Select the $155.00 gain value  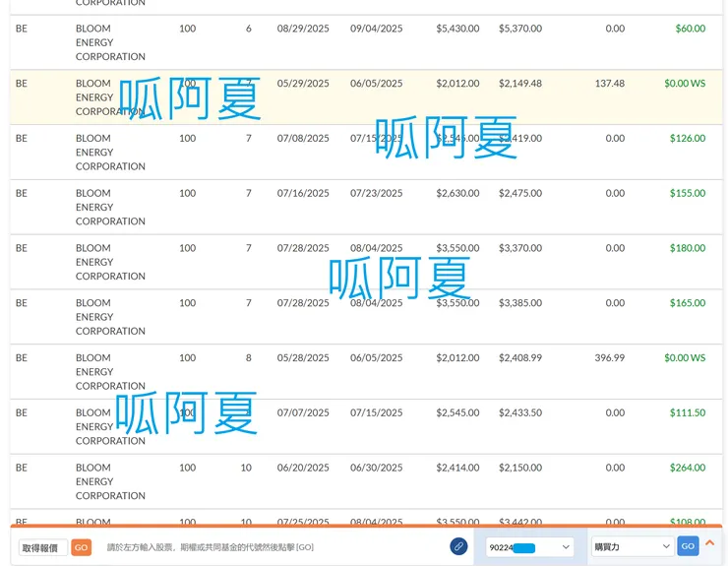pyautogui.click(x=688, y=193)
